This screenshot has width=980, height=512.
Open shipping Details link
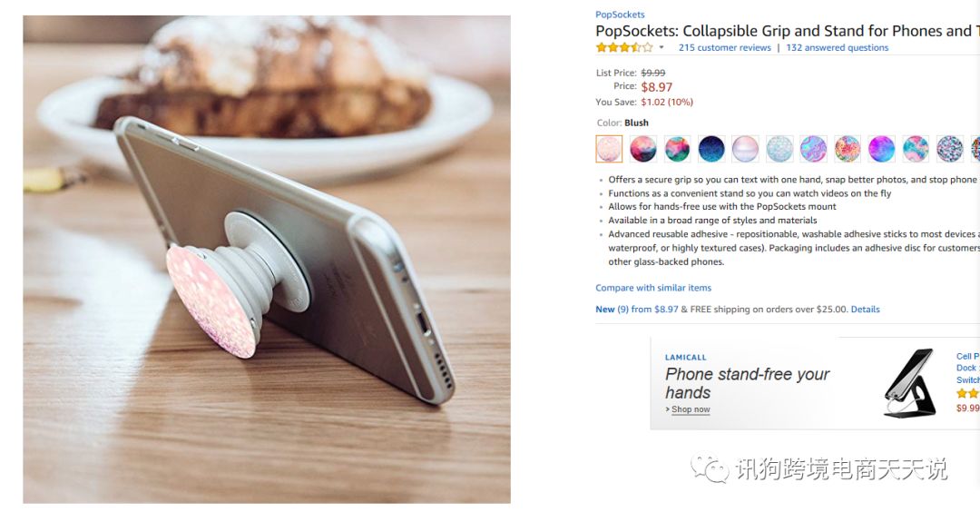(x=865, y=310)
